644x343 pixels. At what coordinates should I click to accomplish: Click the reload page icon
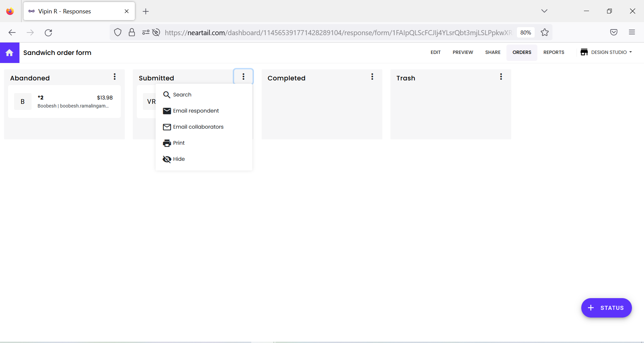tap(48, 32)
